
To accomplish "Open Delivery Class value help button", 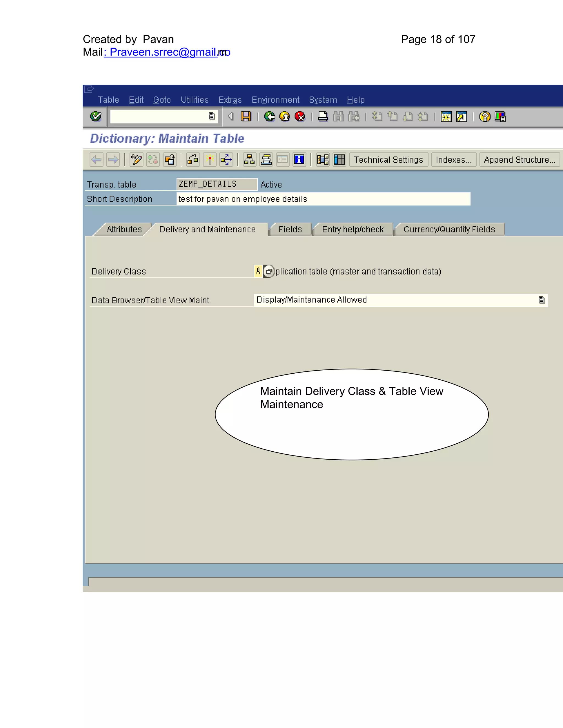I will (x=269, y=271).
